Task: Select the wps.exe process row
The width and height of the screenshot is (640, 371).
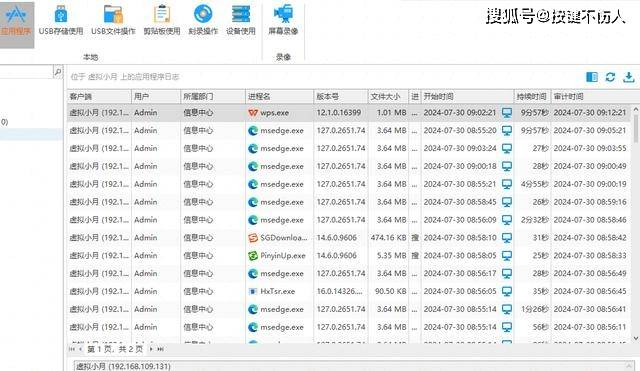Action: coord(349,113)
